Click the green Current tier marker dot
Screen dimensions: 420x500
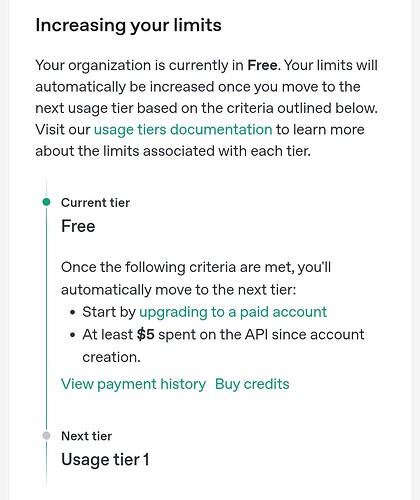click(47, 202)
